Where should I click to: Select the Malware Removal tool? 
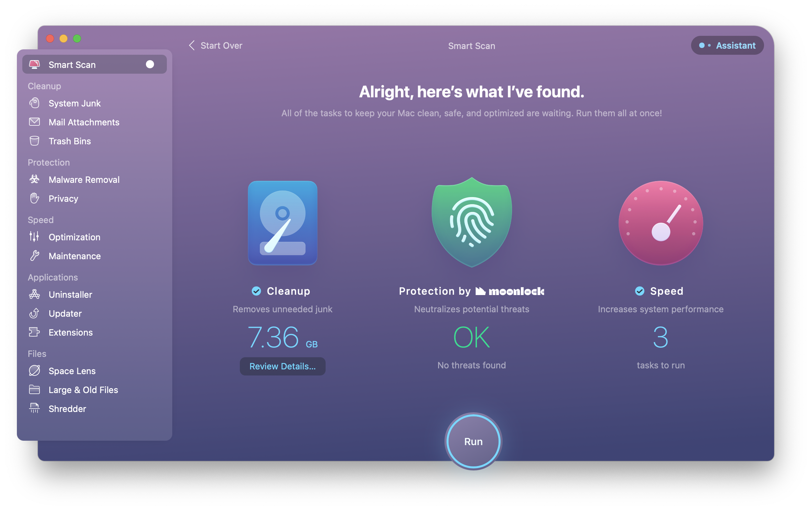(84, 179)
